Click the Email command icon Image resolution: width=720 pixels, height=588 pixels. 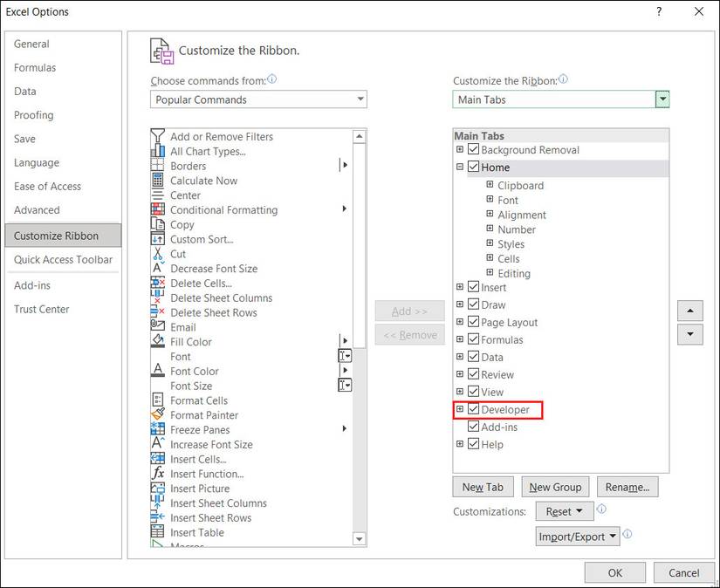157,325
